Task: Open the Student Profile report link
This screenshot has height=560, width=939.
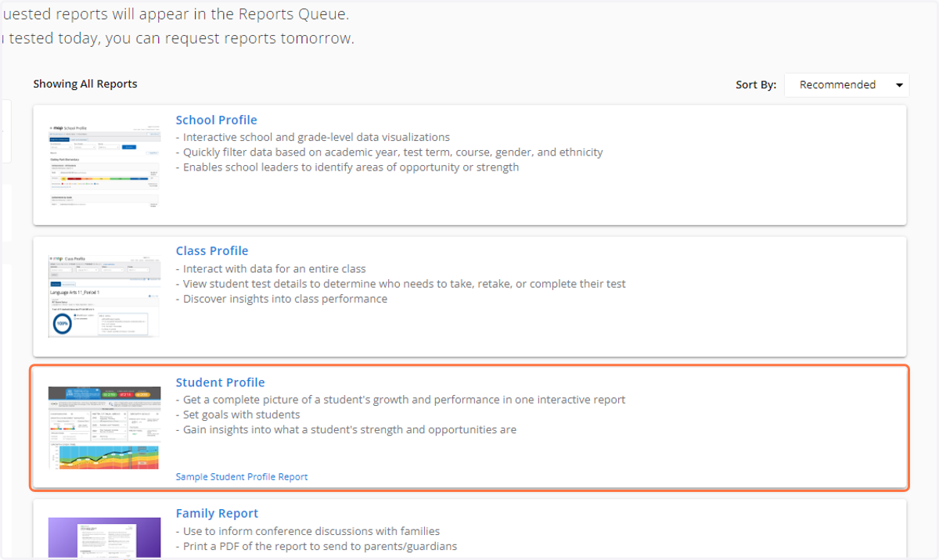Action: 221,382
